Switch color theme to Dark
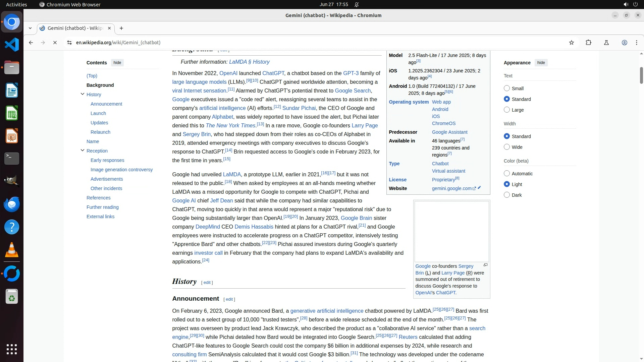This screenshot has height=362, width=644. click(x=507, y=195)
